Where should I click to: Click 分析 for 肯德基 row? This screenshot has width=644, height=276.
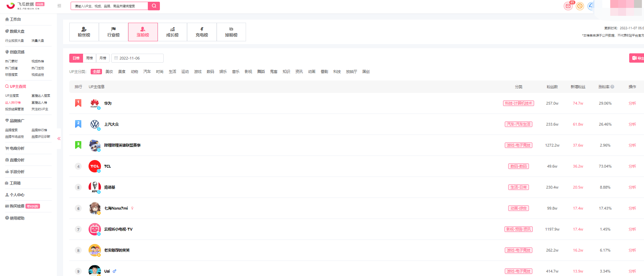[x=632, y=187]
